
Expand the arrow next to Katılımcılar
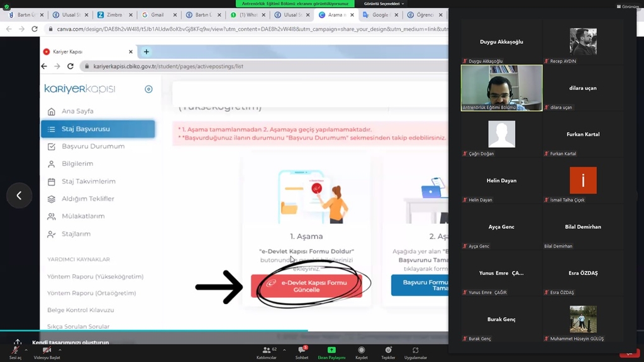[284, 350]
